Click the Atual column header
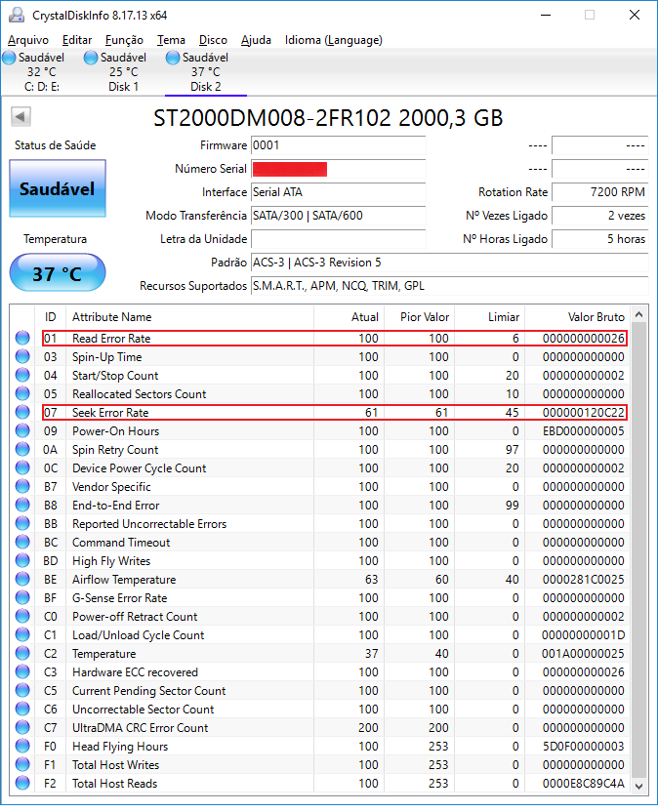Screen dimensions: 658x812 point(350,317)
